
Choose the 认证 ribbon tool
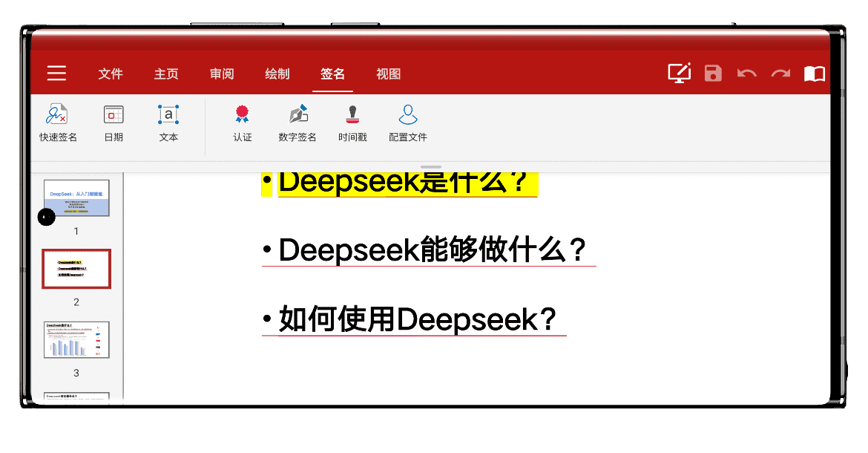242,123
